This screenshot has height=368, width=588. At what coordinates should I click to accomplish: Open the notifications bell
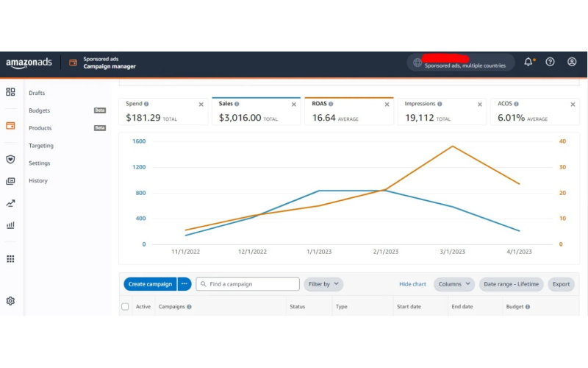click(x=528, y=63)
